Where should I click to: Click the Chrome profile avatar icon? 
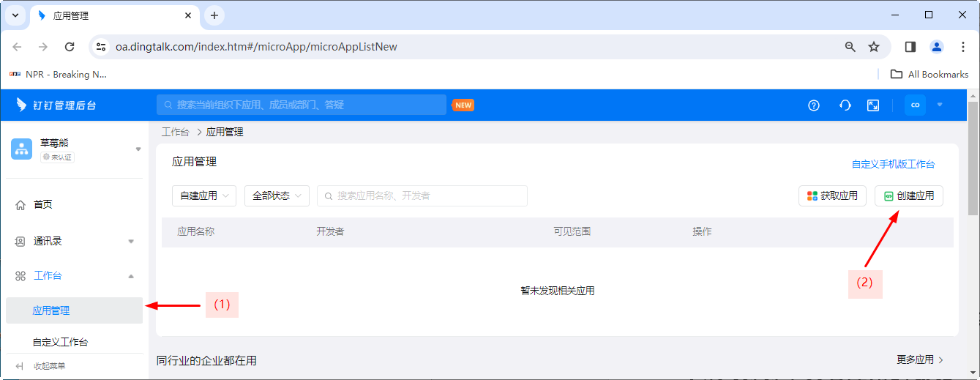click(937, 47)
